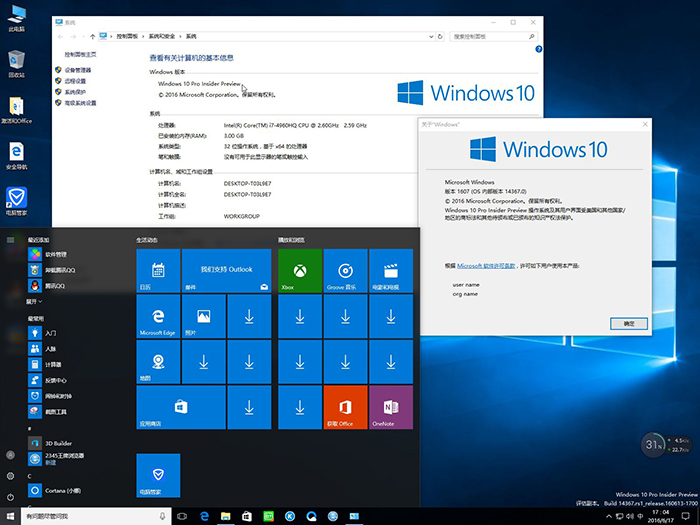Open the 日历 calendar tile
The width and height of the screenshot is (700, 525).
tap(157, 270)
